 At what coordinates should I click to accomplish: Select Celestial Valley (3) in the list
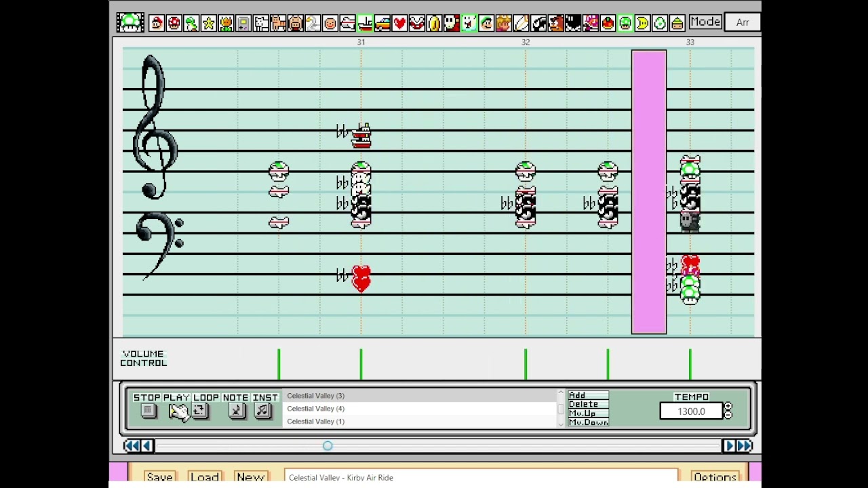pyautogui.click(x=419, y=396)
